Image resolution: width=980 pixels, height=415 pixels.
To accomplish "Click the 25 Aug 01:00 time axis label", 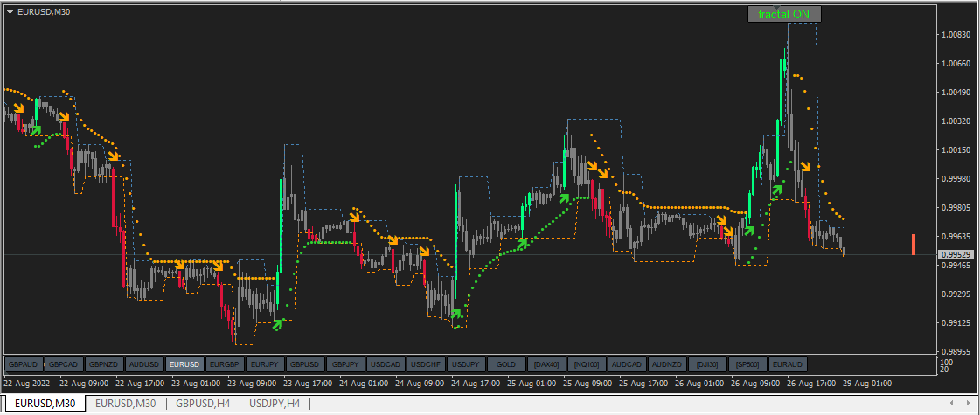I will (531, 383).
